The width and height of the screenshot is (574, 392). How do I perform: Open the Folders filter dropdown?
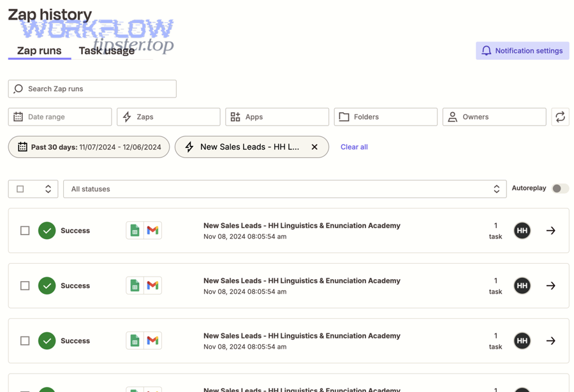385,117
